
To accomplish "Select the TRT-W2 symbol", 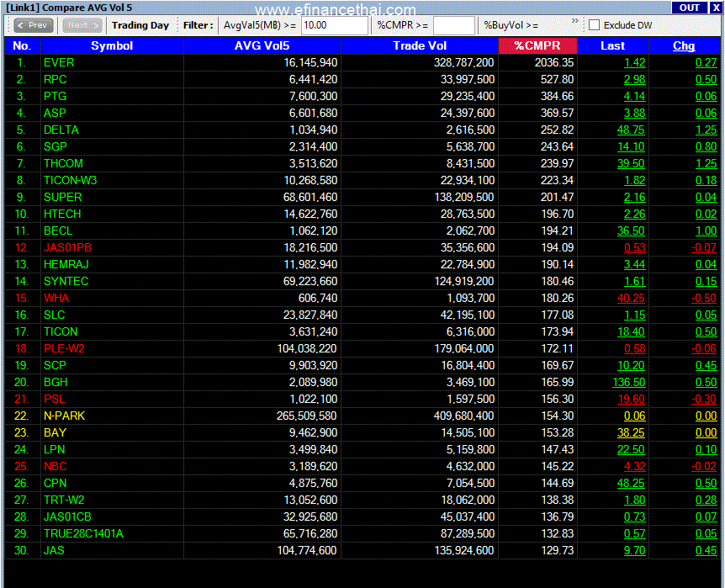I will 64,501.
